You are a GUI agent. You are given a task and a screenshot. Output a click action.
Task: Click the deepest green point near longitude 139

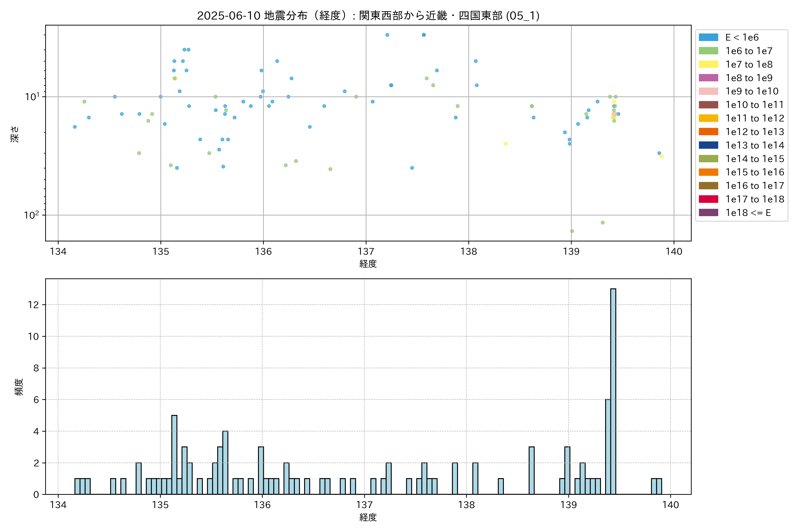(572, 231)
